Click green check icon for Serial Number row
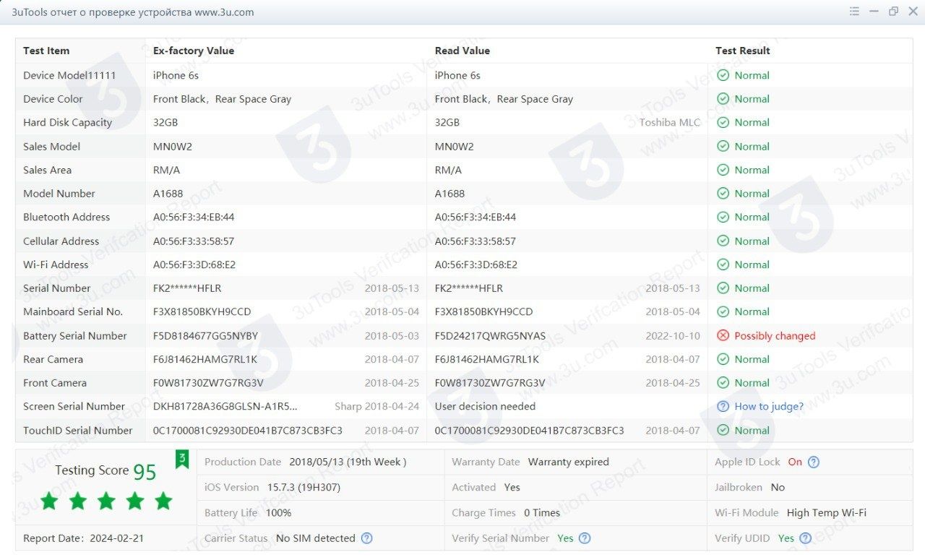Screen dimensions: 925x560 coord(723,288)
